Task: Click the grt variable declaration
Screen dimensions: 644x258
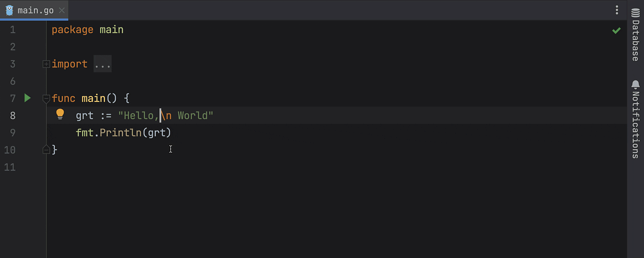Action: pyautogui.click(x=85, y=115)
